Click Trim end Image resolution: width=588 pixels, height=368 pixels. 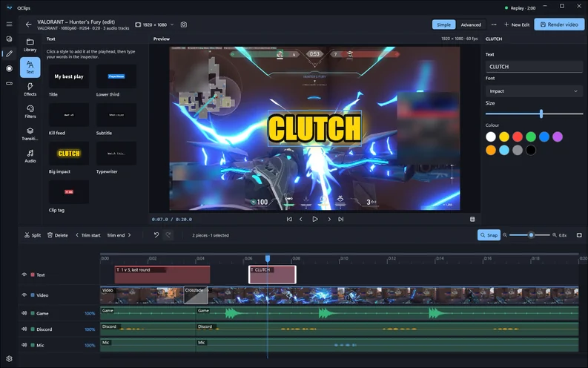pyautogui.click(x=119, y=235)
